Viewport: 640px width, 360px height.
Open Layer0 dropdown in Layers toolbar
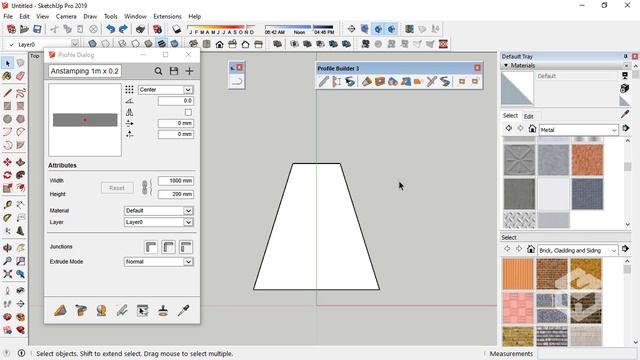(75, 44)
